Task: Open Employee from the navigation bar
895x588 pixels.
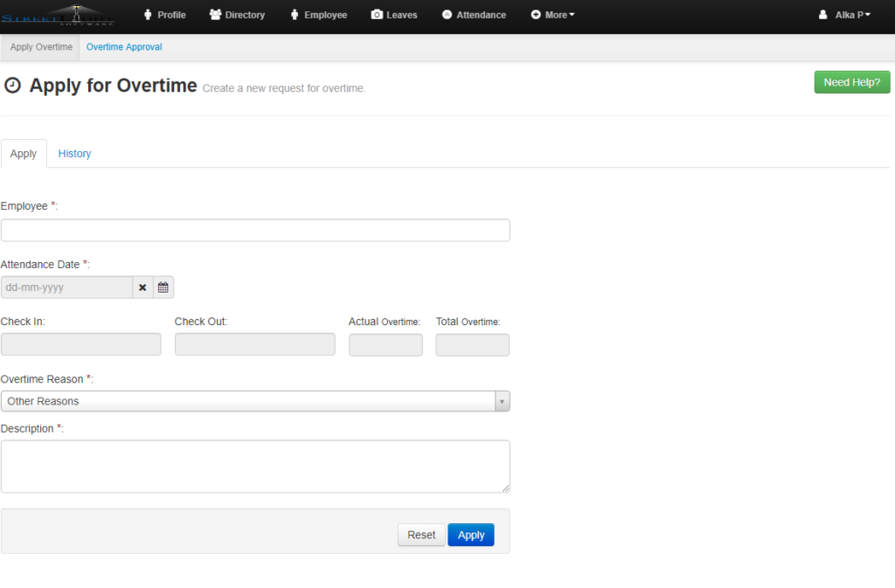Action: [x=318, y=15]
